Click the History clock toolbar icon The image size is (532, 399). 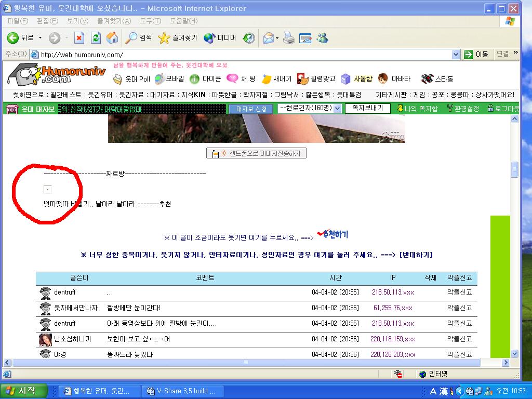[x=249, y=37]
